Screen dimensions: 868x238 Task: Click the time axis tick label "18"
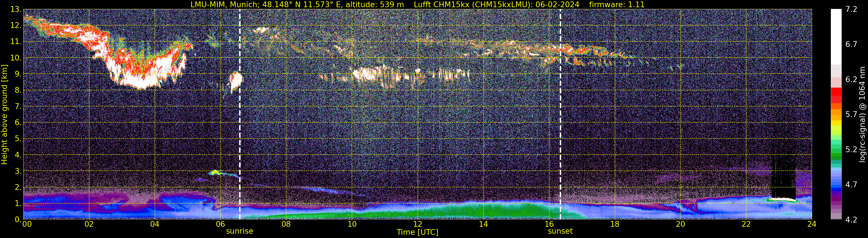614,224
